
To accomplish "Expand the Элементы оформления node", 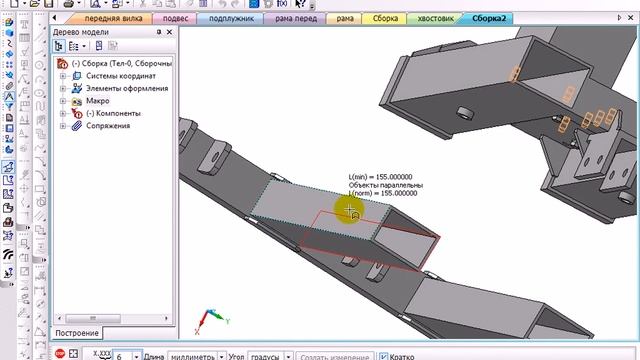I will (x=63, y=88).
